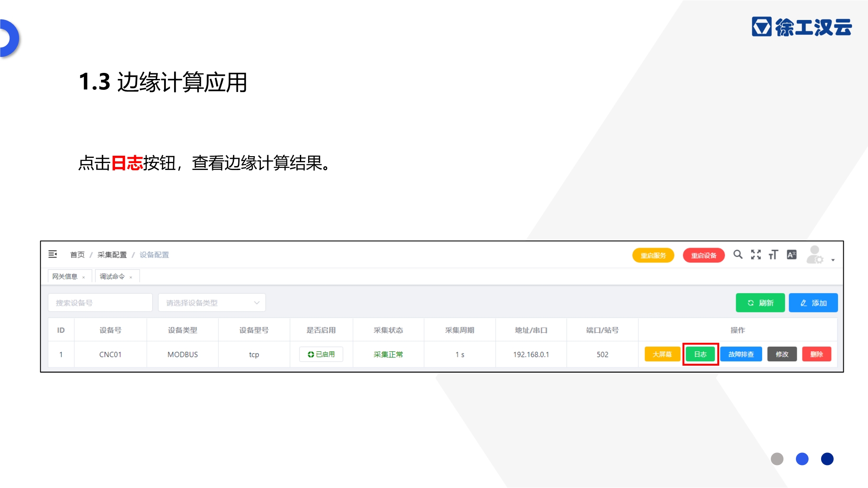Toggle fullscreen mode icon
Screen dimensions: 868x488
[756, 255]
